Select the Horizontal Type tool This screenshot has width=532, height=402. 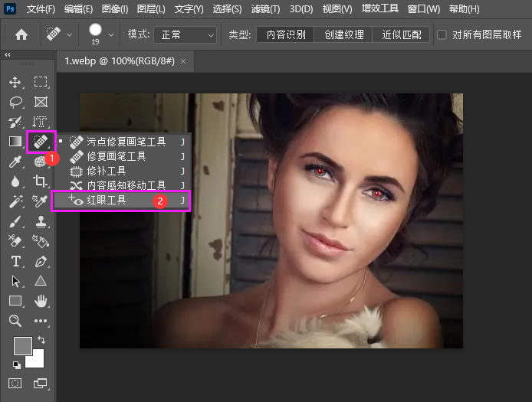15,261
